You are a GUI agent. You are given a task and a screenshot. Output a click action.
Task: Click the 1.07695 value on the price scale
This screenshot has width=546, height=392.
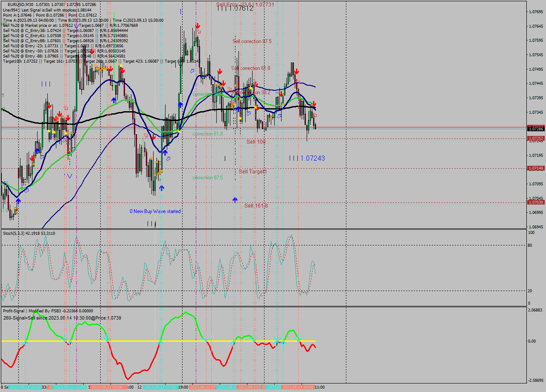pyautogui.click(x=536, y=12)
